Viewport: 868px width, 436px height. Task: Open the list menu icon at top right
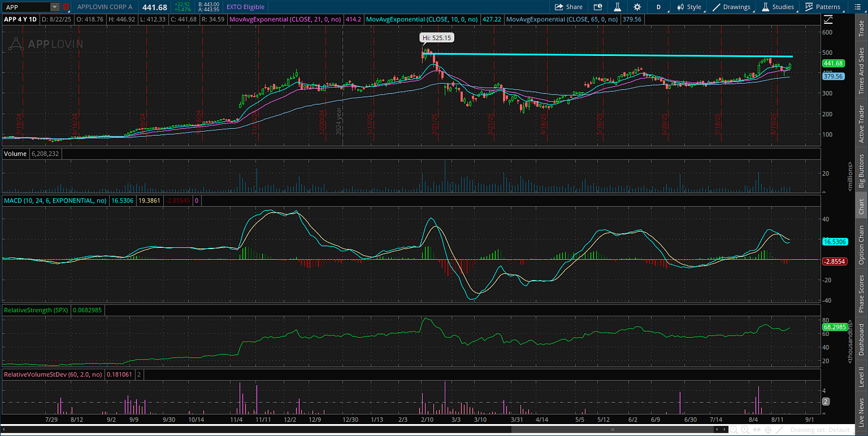(858, 7)
